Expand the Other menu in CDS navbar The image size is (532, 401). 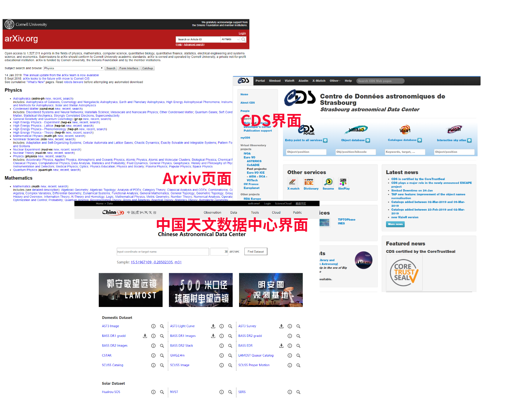click(335, 81)
